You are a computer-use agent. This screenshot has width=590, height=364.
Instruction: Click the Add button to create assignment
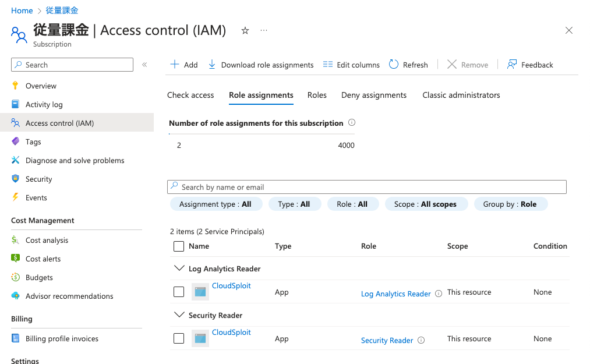(x=183, y=65)
